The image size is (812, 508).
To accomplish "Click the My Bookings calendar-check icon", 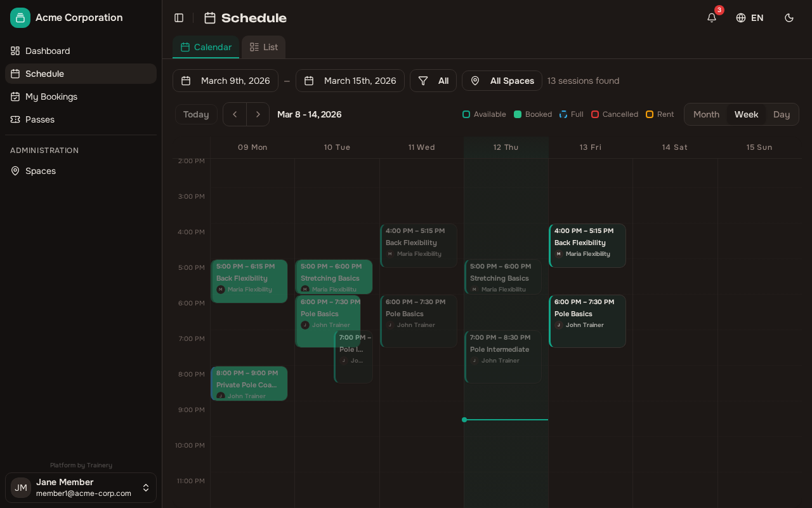I will click(x=15, y=97).
